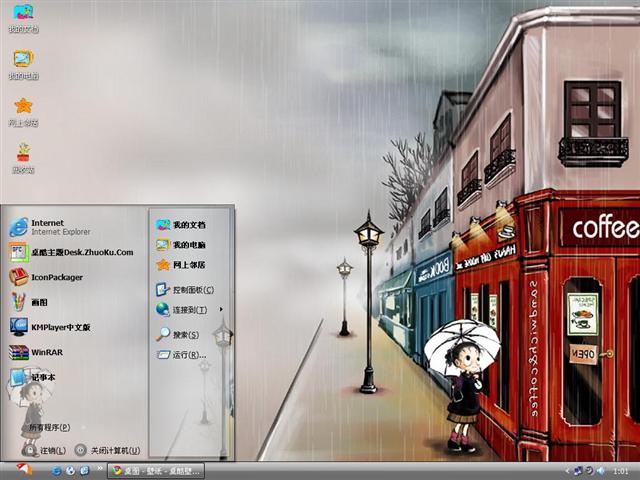Open 我的电脑 in Start menu right pane

pyautogui.click(x=180, y=244)
